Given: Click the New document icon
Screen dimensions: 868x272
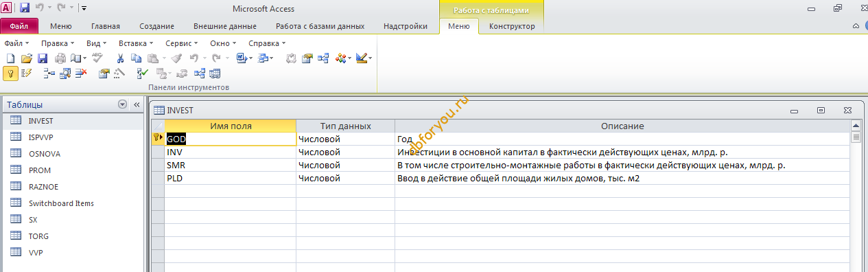Looking at the screenshot, I should click(10, 58).
